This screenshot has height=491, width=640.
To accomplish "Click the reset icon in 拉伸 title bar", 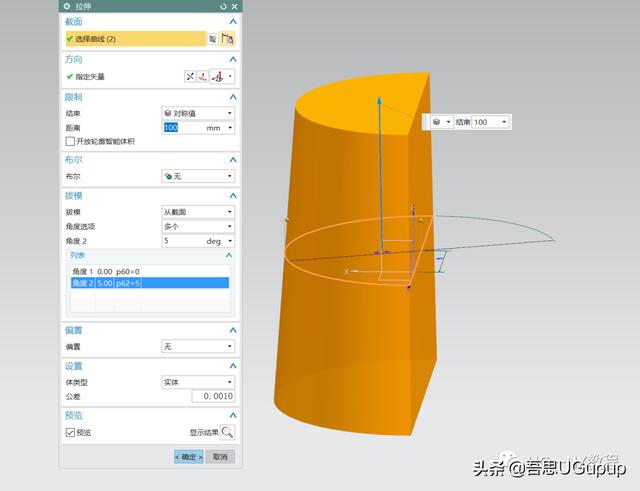I will click(223, 7).
